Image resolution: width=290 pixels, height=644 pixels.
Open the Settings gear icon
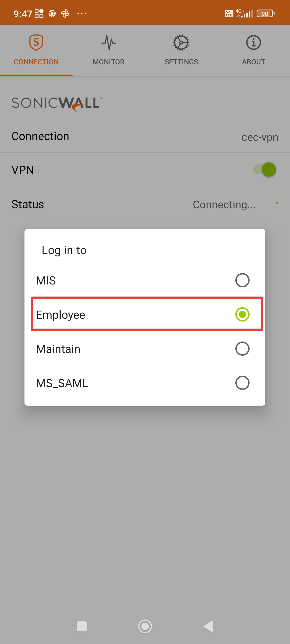[181, 43]
